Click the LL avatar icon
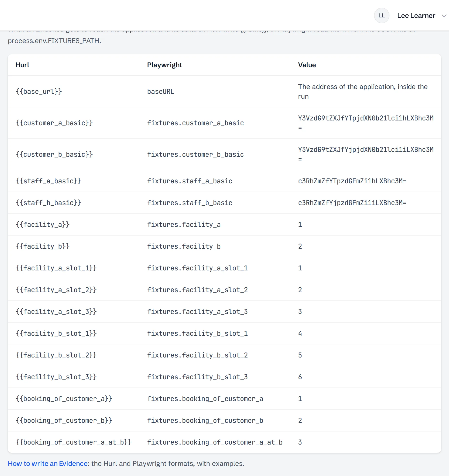Screen dimensions: 449x476 [x=382, y=15]
